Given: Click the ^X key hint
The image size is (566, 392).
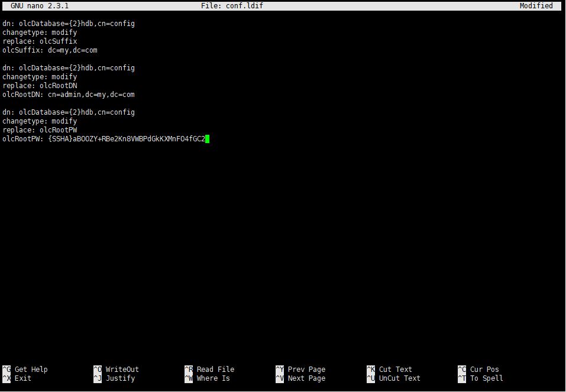Looking at the screenshot, I should click(7, 378).
